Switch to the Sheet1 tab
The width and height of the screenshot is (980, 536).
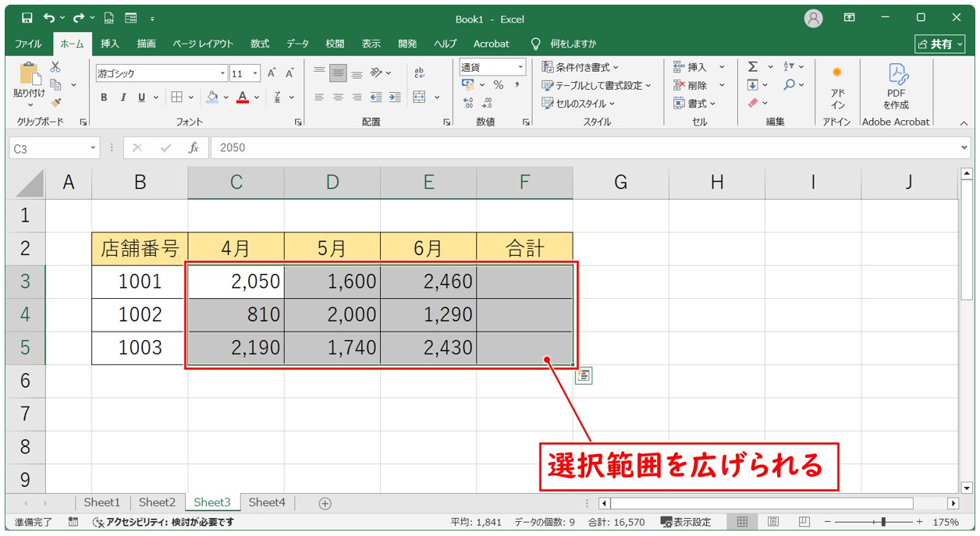coord(102,502)
